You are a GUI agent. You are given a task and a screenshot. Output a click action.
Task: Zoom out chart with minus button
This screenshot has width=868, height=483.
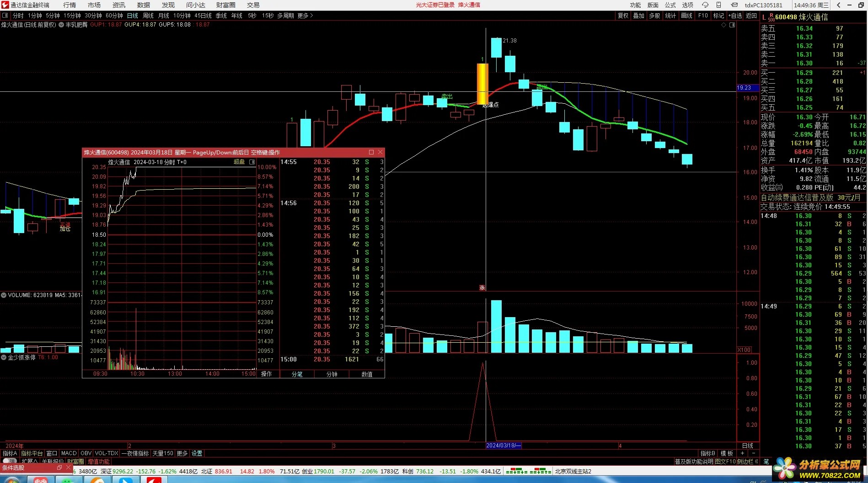753,453
